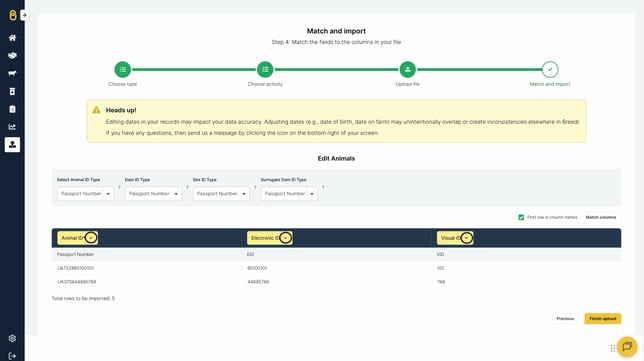Viewport: 644px width, 361px height.
Task: Click help mark next to Dam ID Type
Action: pos(187,187)
